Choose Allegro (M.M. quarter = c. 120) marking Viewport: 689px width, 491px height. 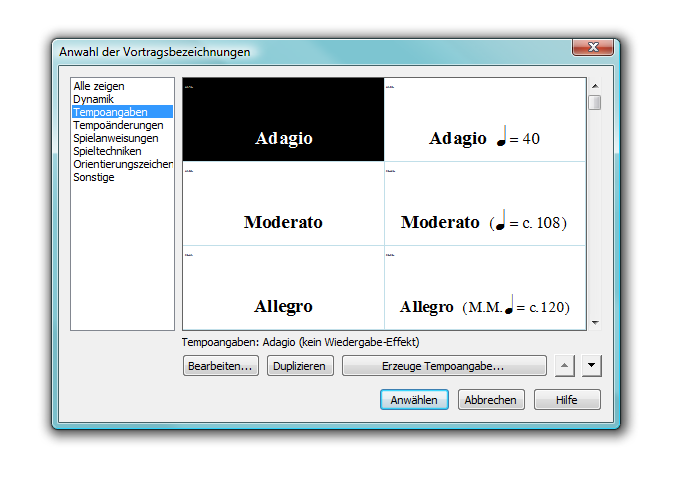(x=485, y=287)
